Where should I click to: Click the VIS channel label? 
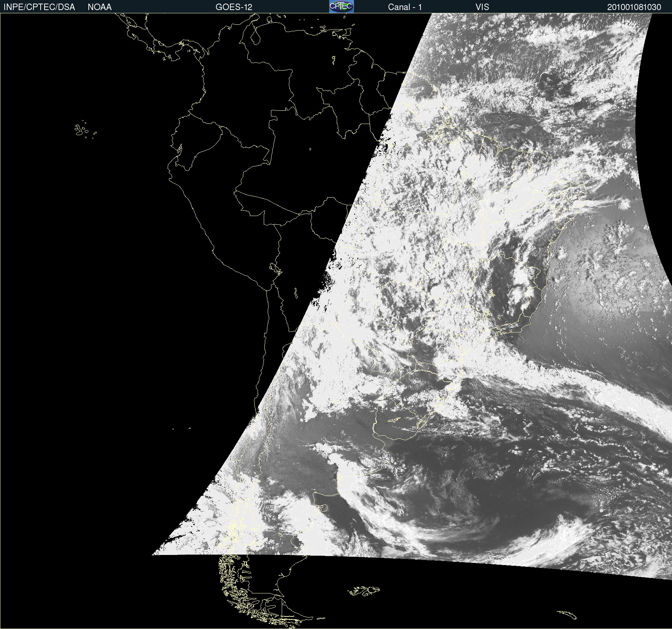(482, 7)
